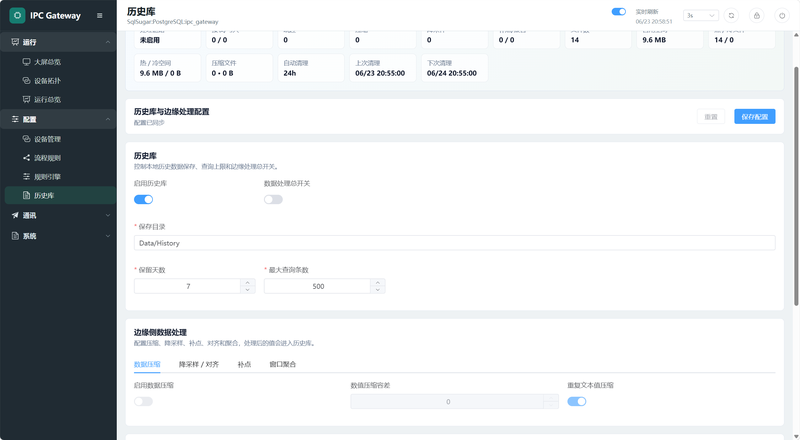Image resolution: width=800 pixels, height=440 pixels.
Task: Open 大屏总览 in the sidebar
Action: 58,62
